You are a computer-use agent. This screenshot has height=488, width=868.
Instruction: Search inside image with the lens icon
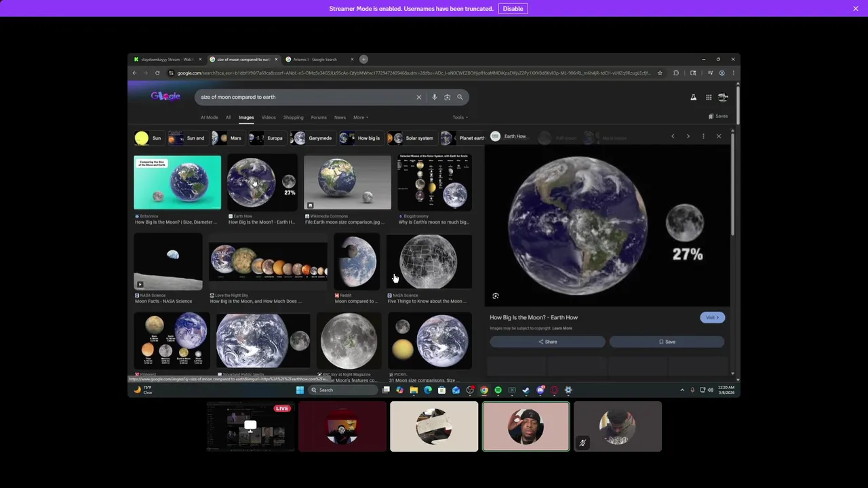496,296
